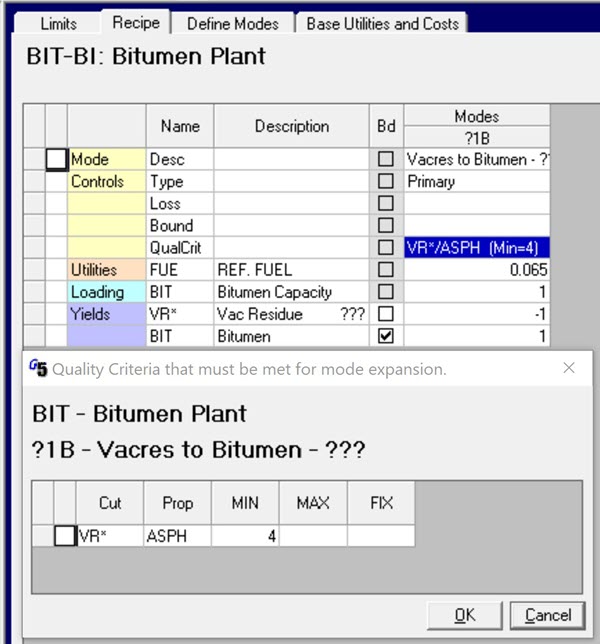Screen dimensions: 600x644
Task: Open the Define Modes tab
Action: [235, 23]
